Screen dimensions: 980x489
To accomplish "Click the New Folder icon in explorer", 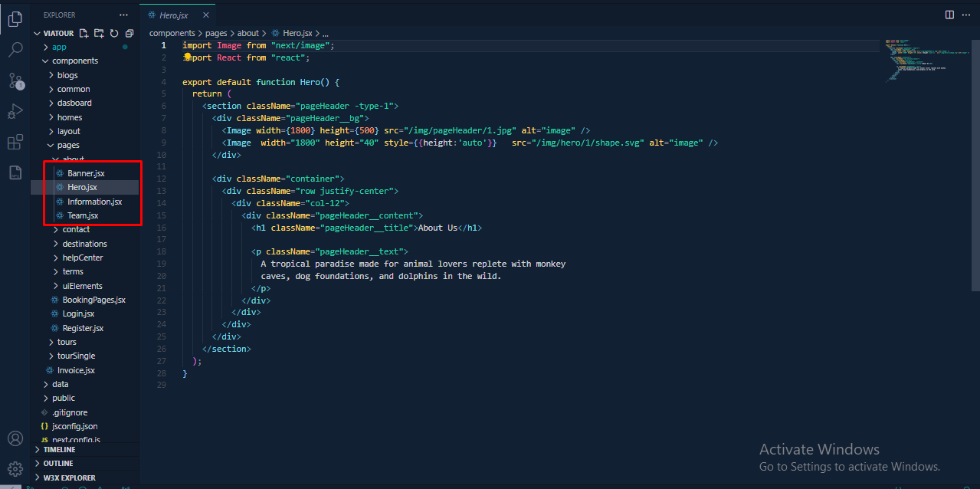I will 99,34.
